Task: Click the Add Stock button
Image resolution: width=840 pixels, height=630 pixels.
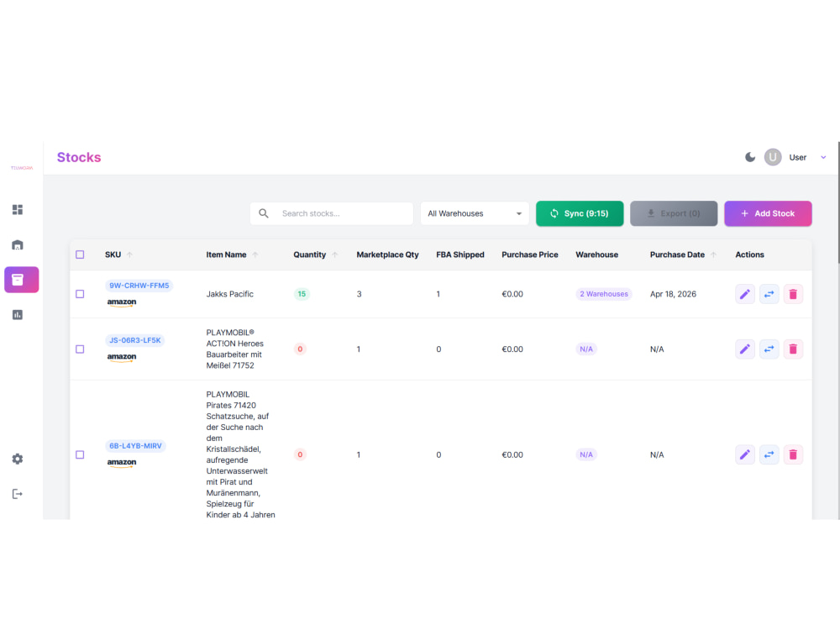Action: [768, 213]
